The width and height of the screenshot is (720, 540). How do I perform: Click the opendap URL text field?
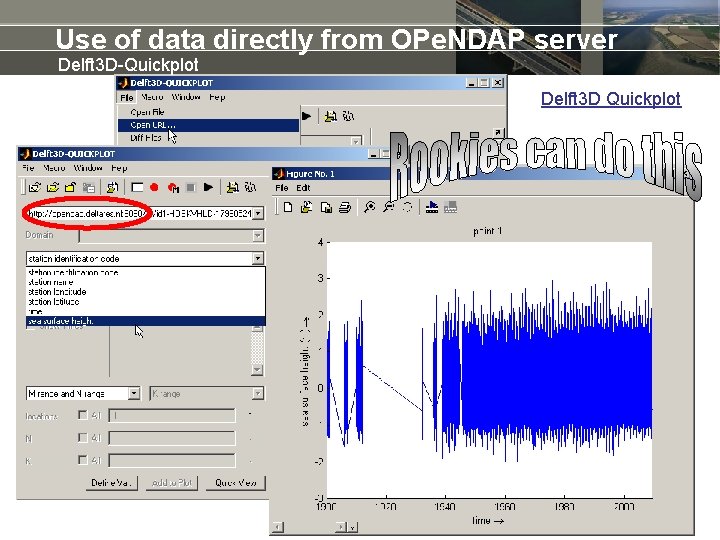140,214
